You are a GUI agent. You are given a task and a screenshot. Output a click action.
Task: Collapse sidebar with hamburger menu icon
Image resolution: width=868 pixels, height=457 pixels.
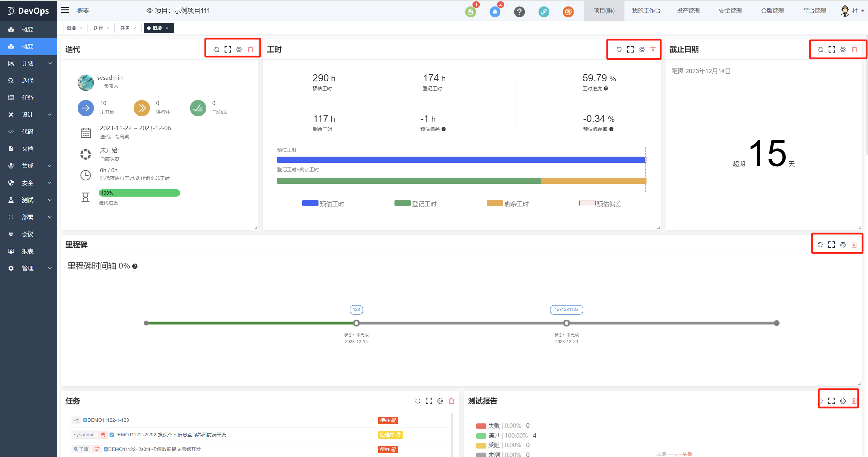tap(65, 10)
